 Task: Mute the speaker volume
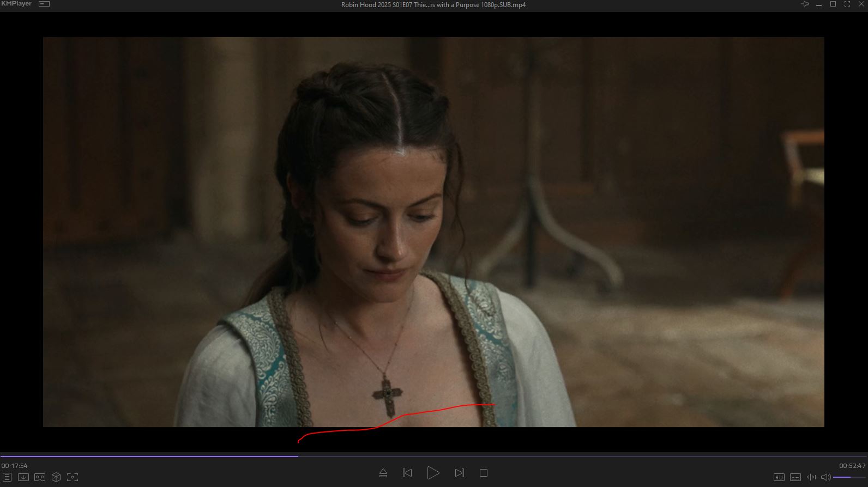825,477
